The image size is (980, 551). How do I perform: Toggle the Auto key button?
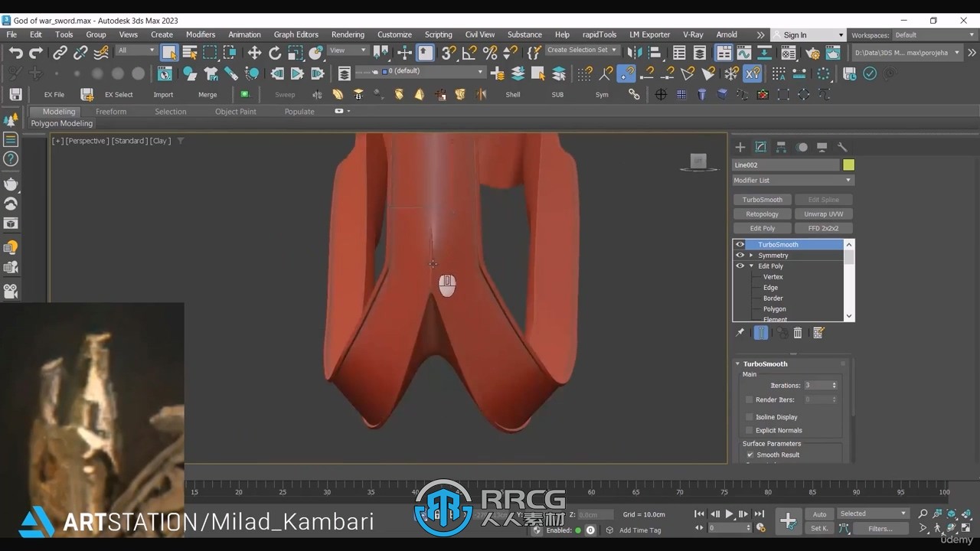click(x=819, y=514)
